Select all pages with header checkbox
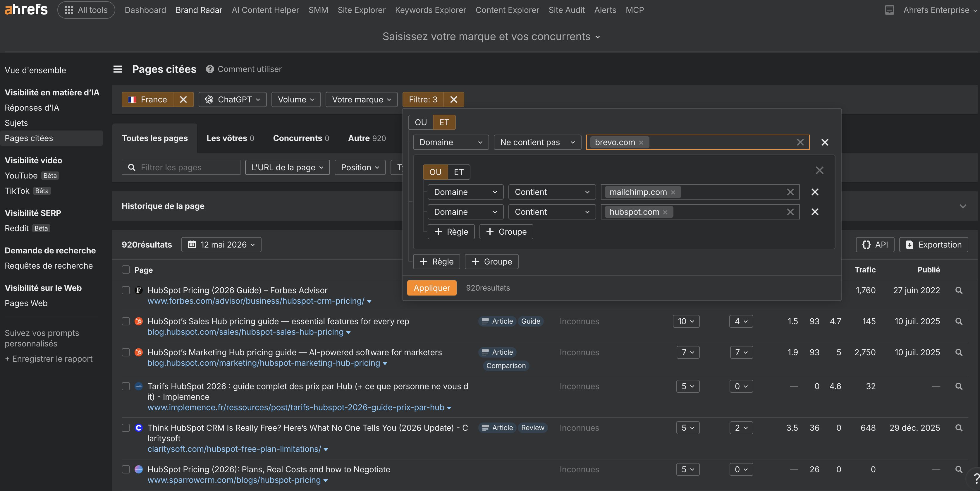Viewport: 980px width, 491px height. pyautogui.click(x=126, y=270)
